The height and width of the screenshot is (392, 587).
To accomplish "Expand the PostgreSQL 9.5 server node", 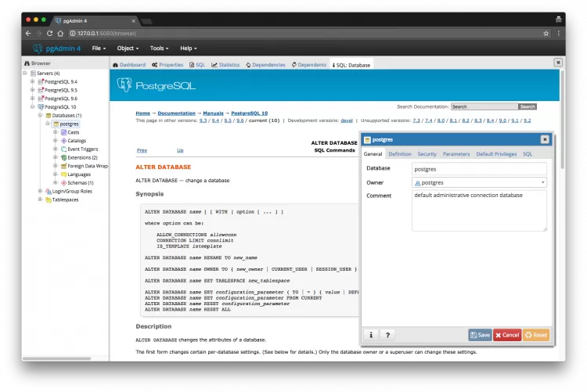I will pos(33,90).
